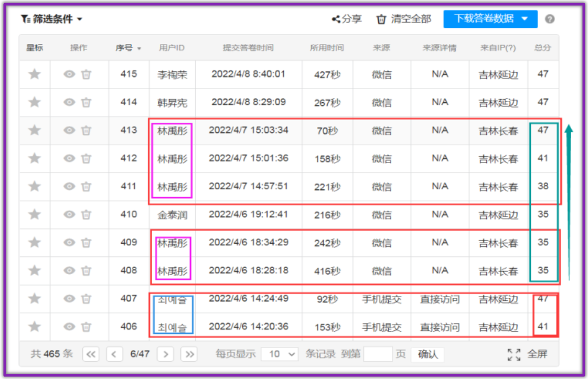The width and height of the screenshot is (588, 379).
Task: Open the records-per-page dropdown showing 10
Action: [279, 354]
